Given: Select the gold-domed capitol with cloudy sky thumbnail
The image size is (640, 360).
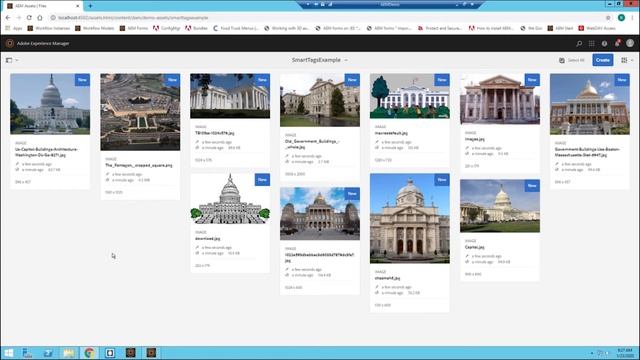Looking at the screenshot, I should tap(320, 213).
